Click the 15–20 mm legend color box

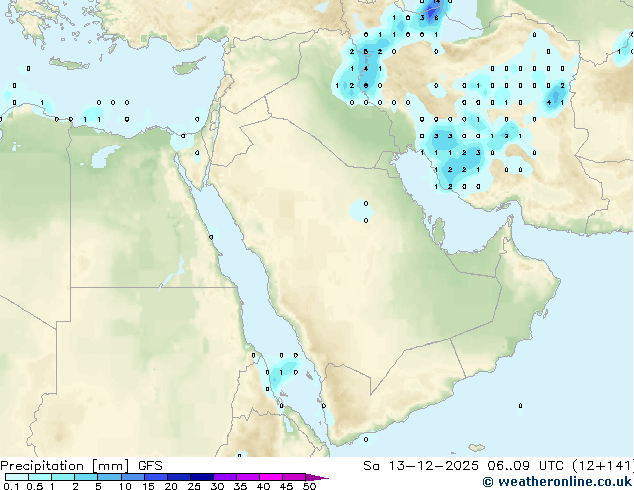point(155,477)
